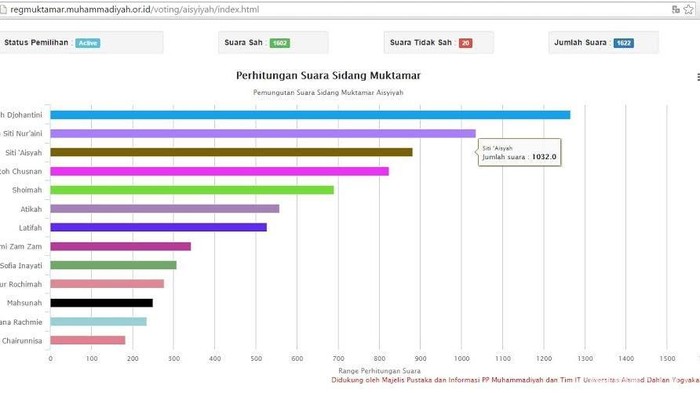Click the red Suara Tidak Sah badge
Viewport: 700px width, 393px height.
coord(465,43)
